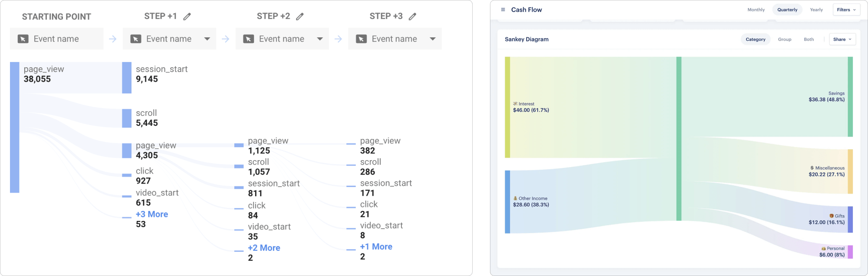Expand the +2 More events under STEP +2

(x=264, y=248)
